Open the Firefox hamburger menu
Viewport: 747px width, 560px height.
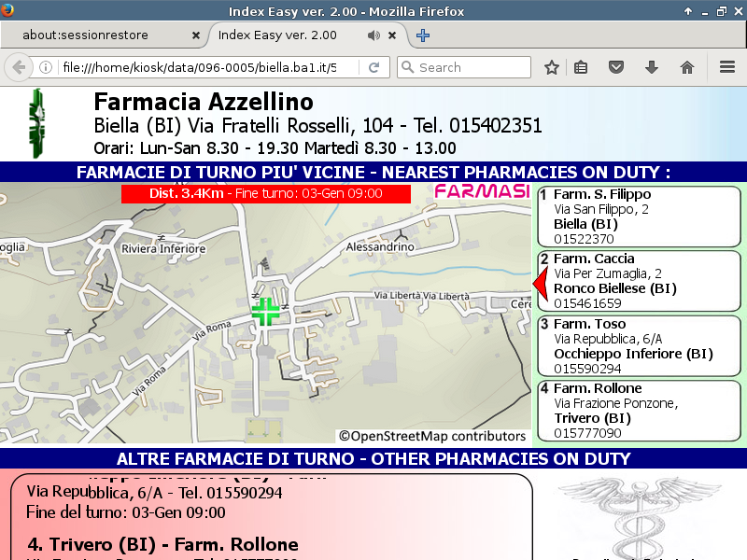coord(727,67)
